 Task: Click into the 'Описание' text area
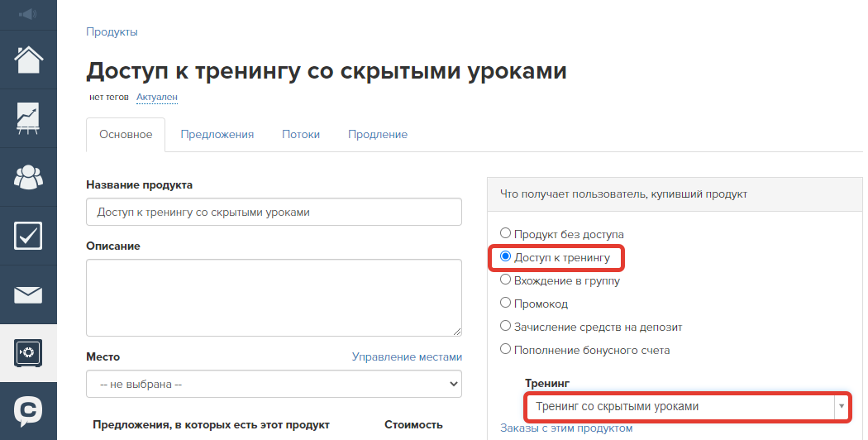coord(274,298)
